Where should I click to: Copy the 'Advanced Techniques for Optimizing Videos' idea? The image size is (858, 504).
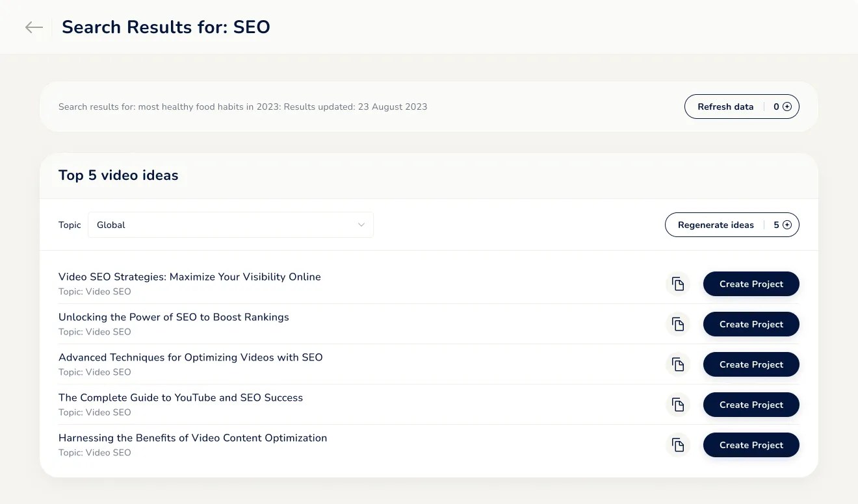click(678, 364)
